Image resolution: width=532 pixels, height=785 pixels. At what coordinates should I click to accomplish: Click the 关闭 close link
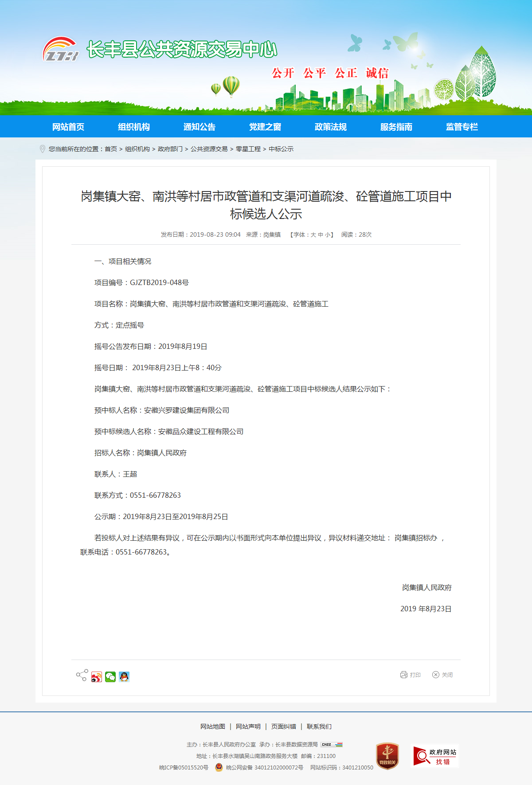pyautogui.click(x=447, y=675)
